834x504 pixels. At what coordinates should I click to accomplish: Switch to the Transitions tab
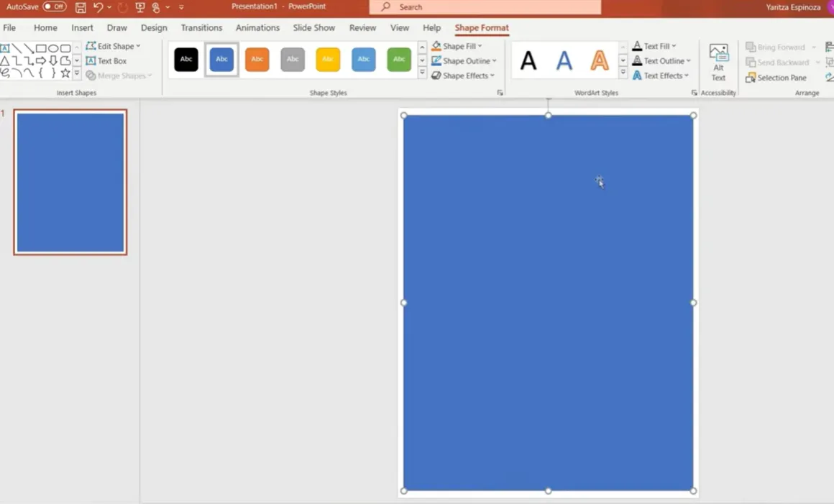click(201, 28)
